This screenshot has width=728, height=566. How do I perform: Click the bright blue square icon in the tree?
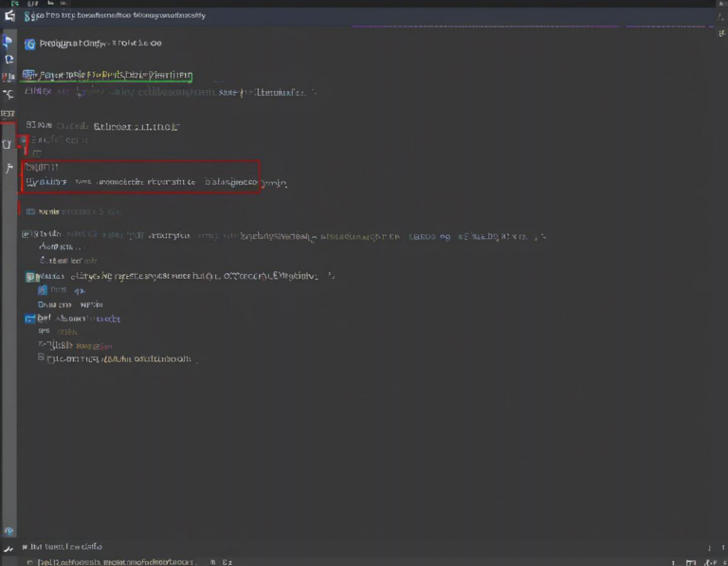click(x=29, y=319)
